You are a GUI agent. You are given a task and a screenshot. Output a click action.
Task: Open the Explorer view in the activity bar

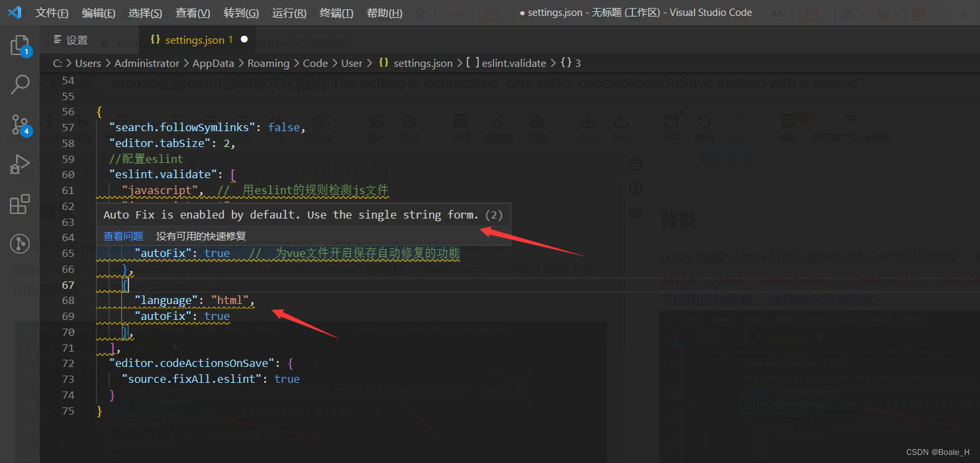coord(20,44)
